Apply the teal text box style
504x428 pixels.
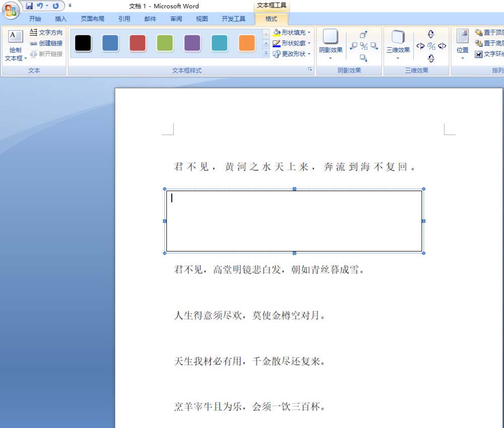point(220,43)
